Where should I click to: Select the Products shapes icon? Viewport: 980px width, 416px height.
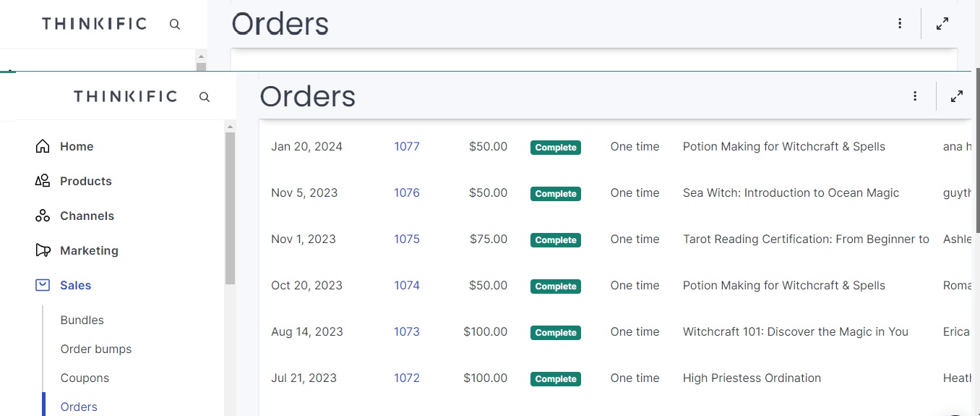(43, 181)
